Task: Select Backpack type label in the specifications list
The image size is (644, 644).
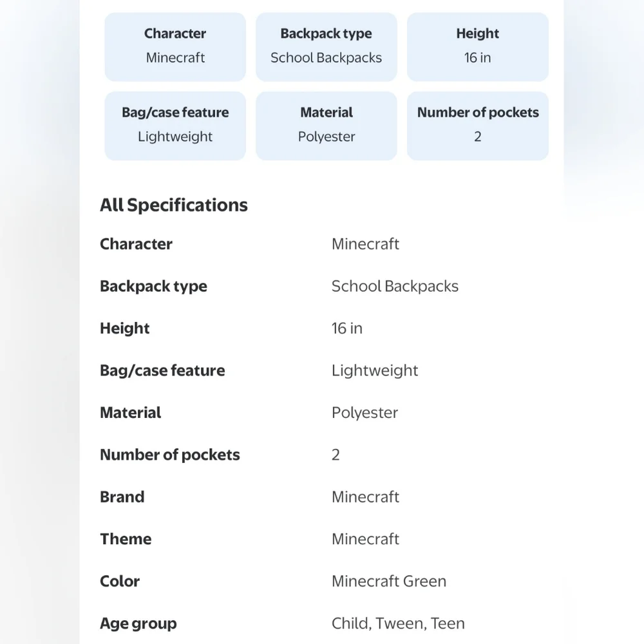Action: [x=153, y=286]
